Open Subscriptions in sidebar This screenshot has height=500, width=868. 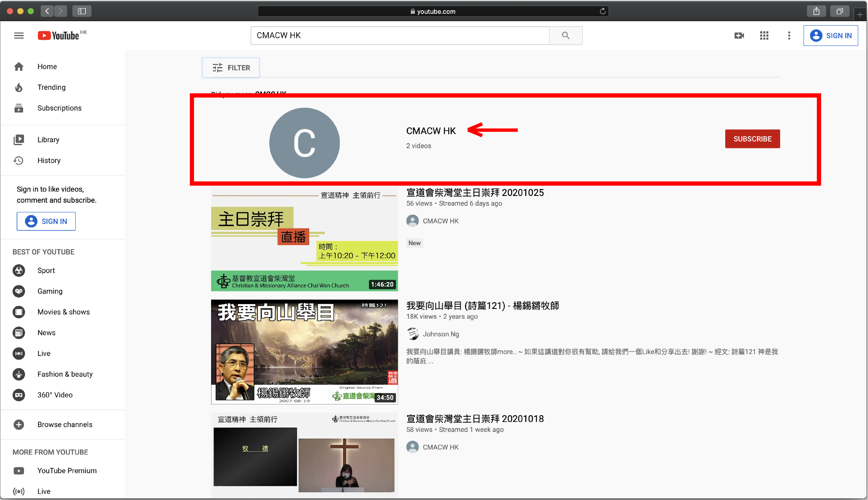59,108
